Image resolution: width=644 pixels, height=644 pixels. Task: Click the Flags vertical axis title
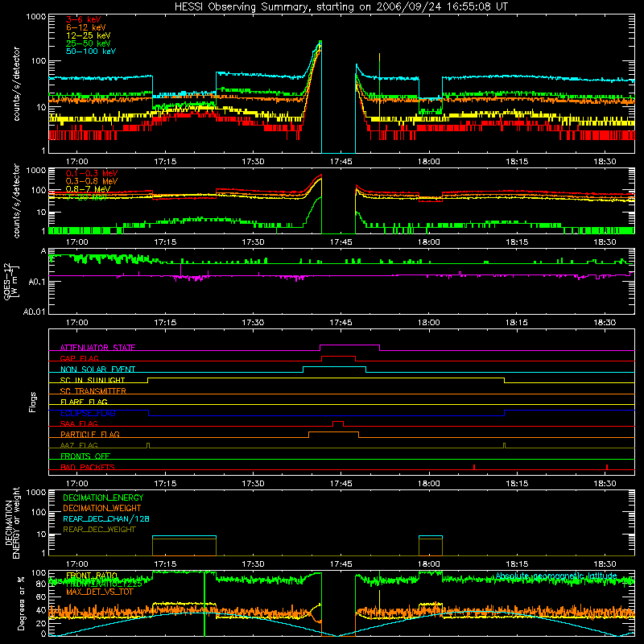pos(33,402)
